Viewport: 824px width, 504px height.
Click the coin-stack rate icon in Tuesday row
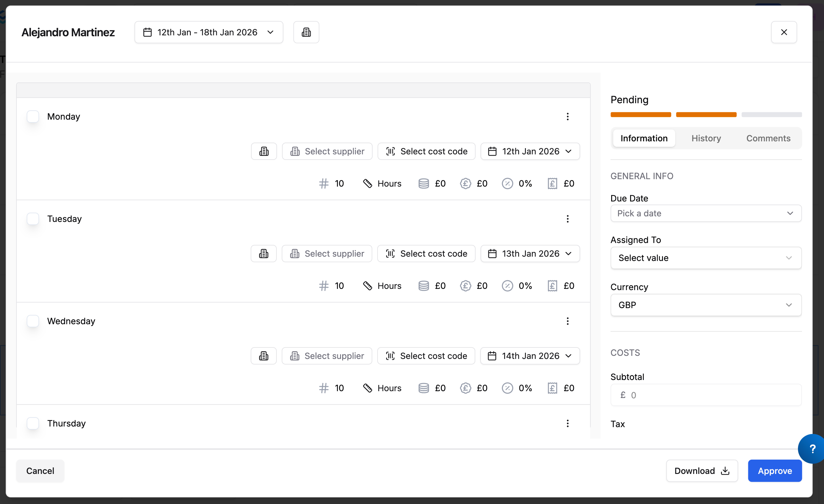(x=424, y=286)
